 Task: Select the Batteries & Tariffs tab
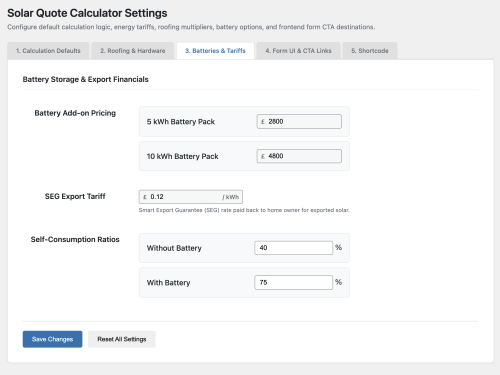(x=215, y=51)
